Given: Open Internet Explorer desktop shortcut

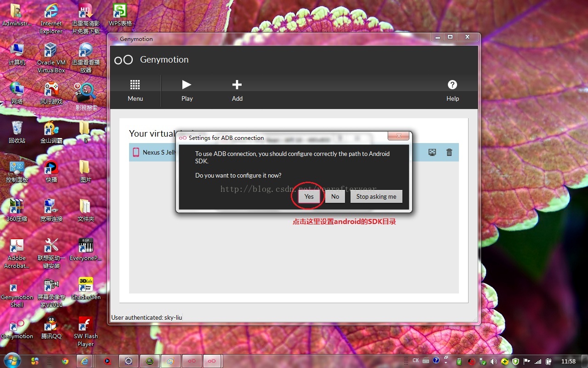Looking at the screenshot, I should pos(51,19).
